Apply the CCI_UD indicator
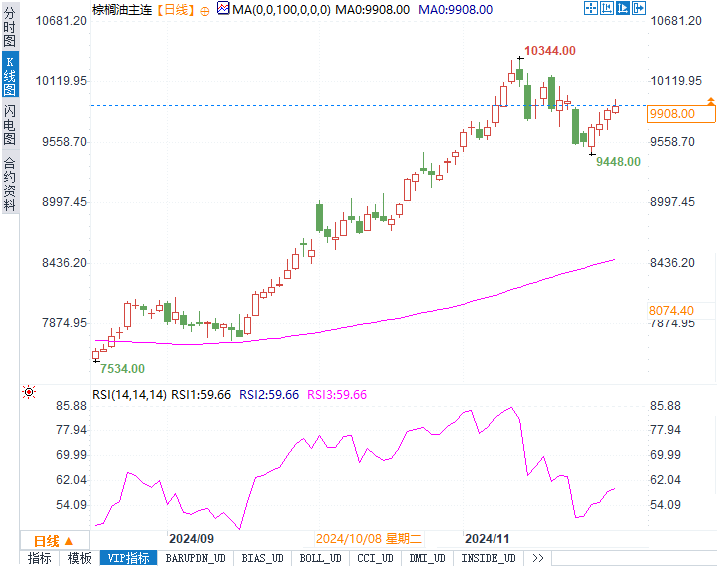This screenshot has height=566, width=717. [375, 558]
